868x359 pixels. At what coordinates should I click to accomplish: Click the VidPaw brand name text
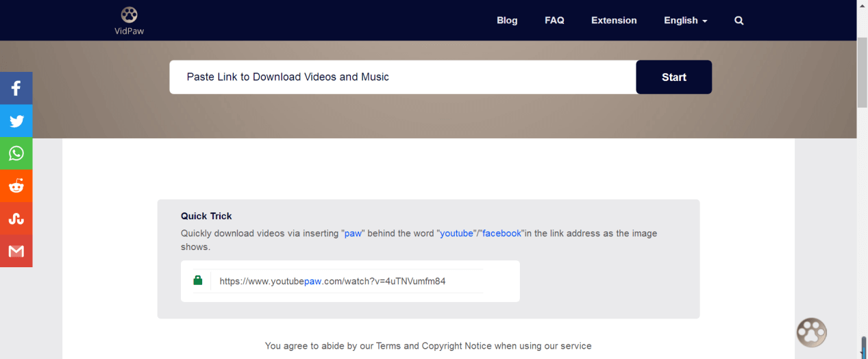129,31
